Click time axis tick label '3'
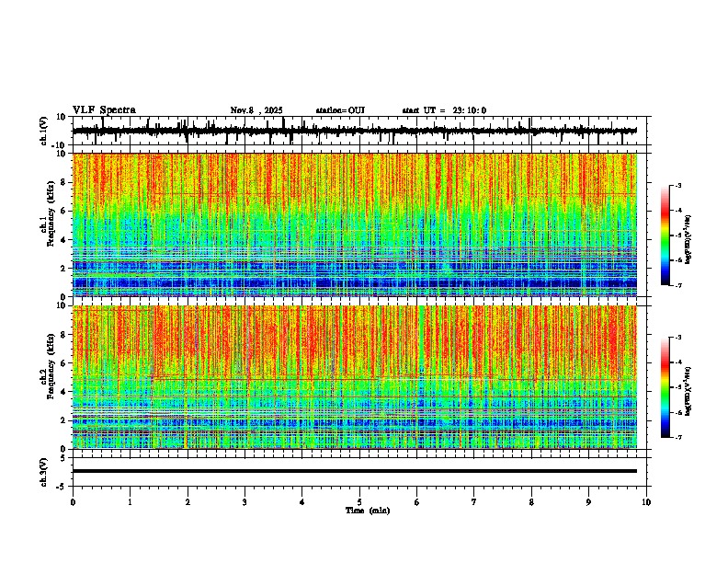This screenshot has height=563, width=728. (x=245, y=502)
